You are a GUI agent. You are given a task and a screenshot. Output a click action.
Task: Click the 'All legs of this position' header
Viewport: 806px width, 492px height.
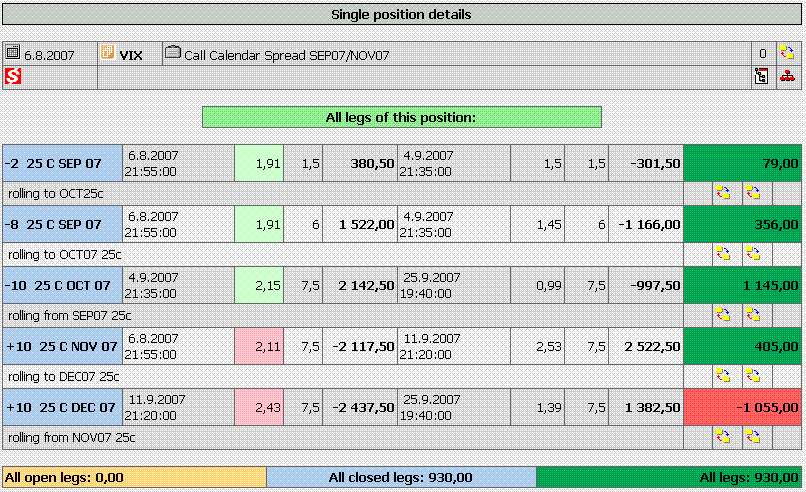coord(402,117)
